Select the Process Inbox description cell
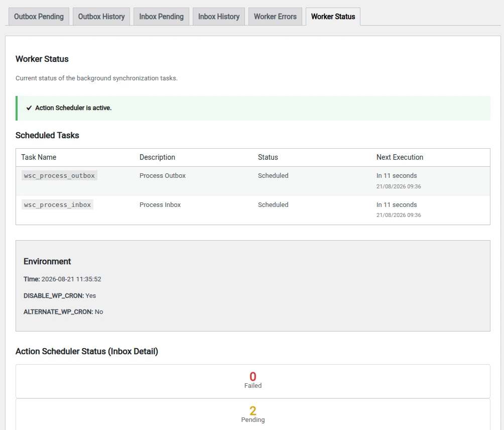This screenshot has width=504, height=430. tap(160, 205)
